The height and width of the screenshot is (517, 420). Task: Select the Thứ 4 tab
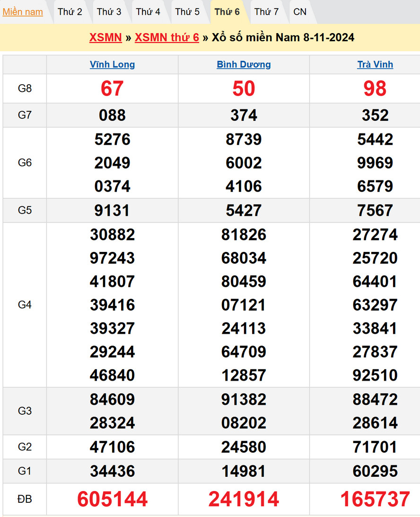tap(148, 12)
